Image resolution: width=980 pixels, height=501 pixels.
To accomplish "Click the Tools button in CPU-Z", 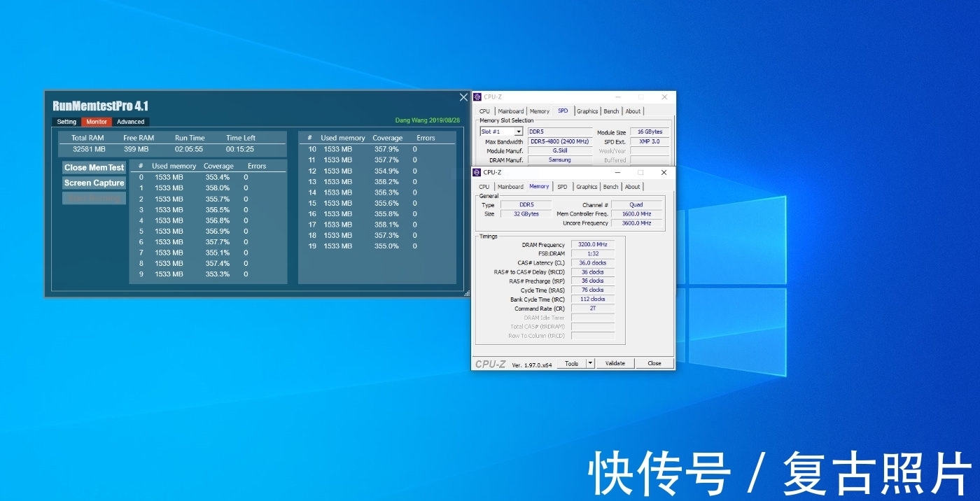I will [x=572, y=363].
